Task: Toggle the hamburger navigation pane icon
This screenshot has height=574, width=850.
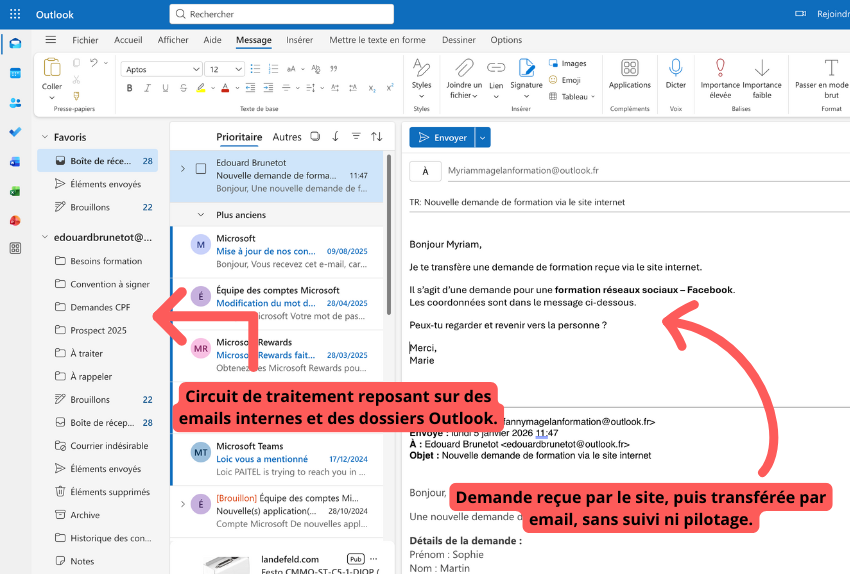Action: [x=50, y=40]
